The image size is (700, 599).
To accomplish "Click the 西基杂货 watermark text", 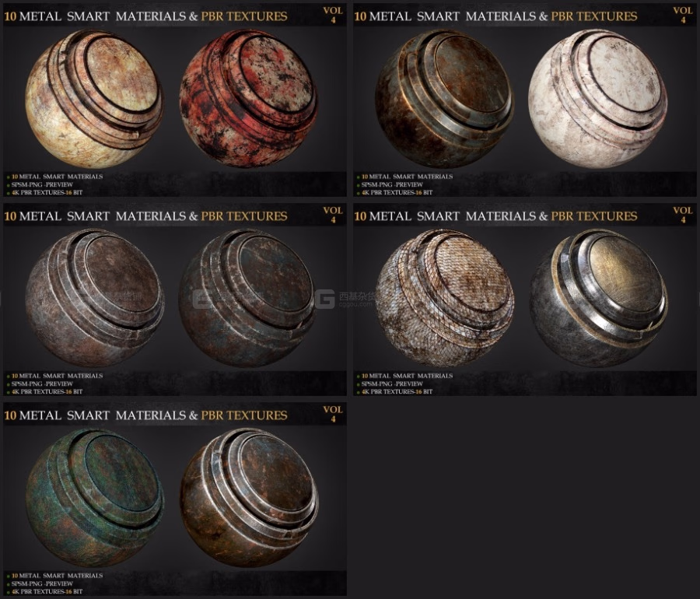I will [357, 296].
